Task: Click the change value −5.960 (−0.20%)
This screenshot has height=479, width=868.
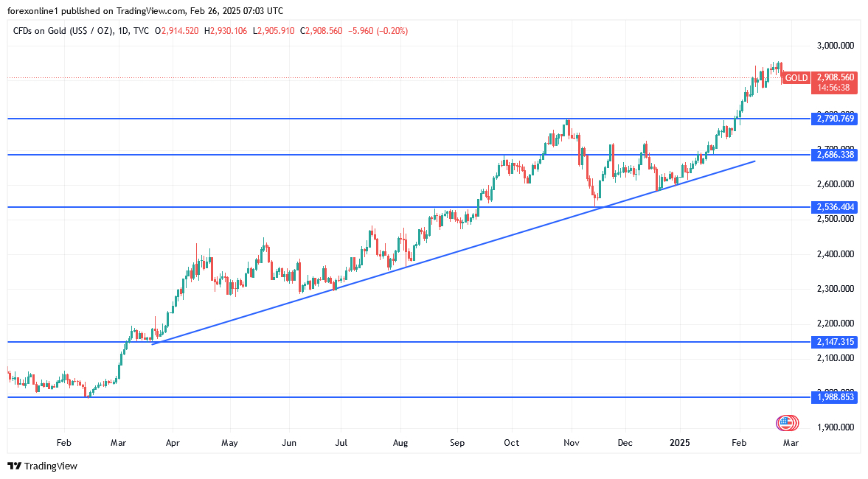Action: [x=378, y=31]
